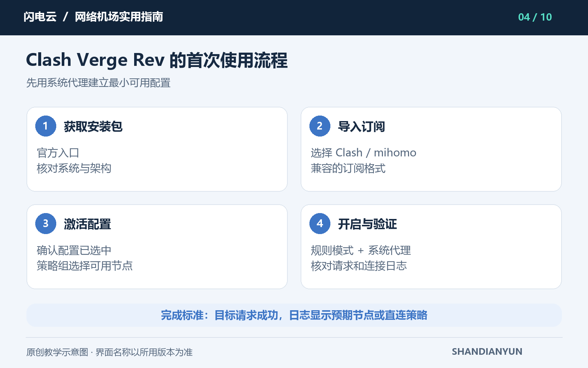Select the 开启与验证 card heading
This screenshot has height=368, width=588.
tap(367, 224)
